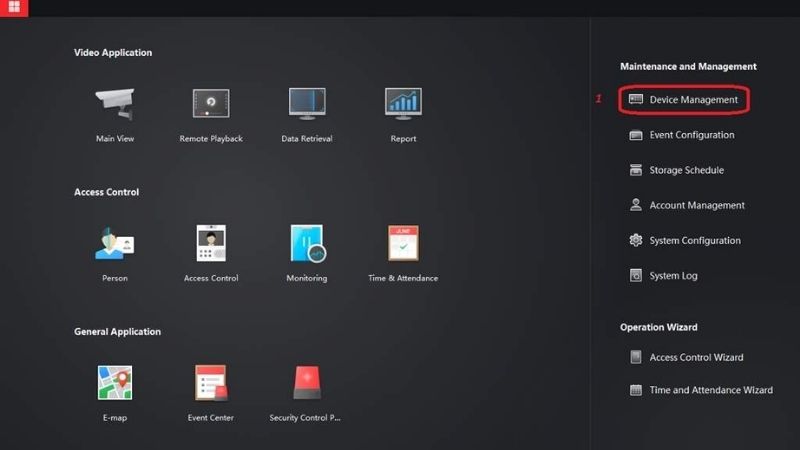This screenshot has height=450, width=800.
Task: Launch the Event Center module
Action: [211, 383]
